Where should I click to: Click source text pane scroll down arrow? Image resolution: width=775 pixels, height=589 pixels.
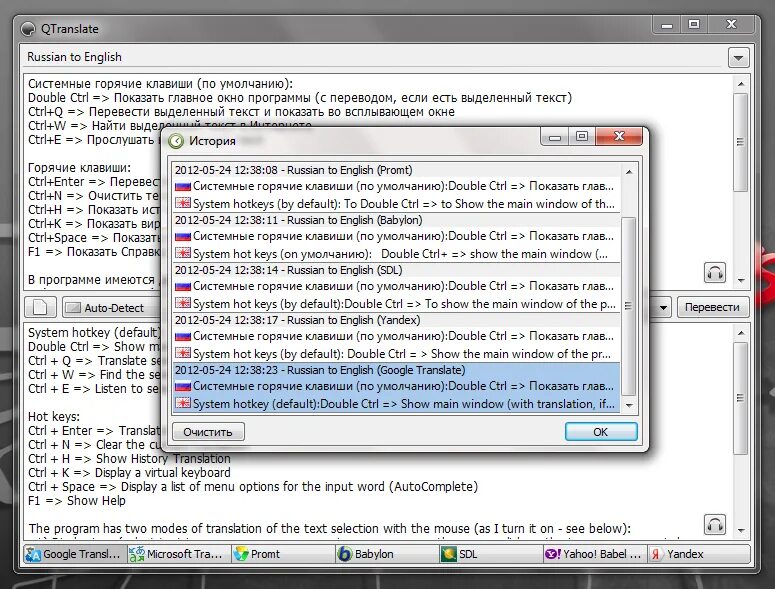click(740, 280)
